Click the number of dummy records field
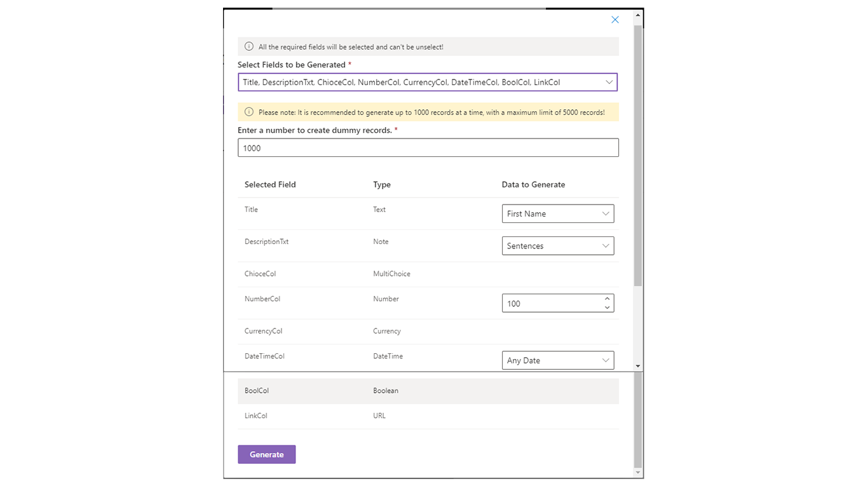Screen dimensions: 868x488 click(x=428, y=147)
